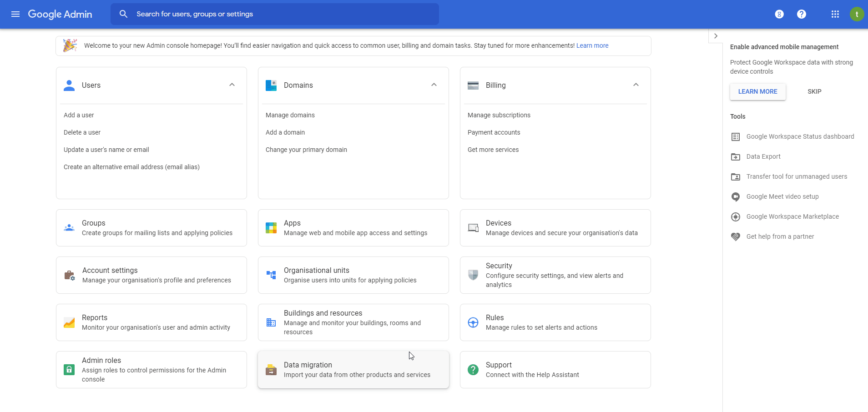Click the Rules steering wheel icon
The height and width of the screenshot is (412, 868).
[x=473, y=322]
